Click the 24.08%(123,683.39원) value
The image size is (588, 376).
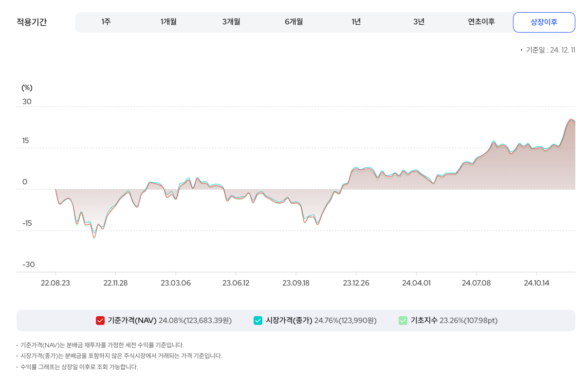click(195, 321)
